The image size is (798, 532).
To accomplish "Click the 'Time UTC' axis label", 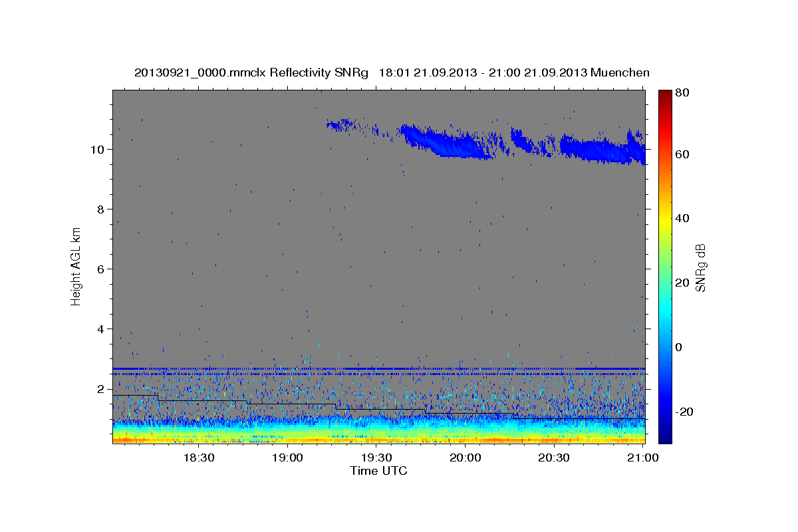I will pos(378,471).
